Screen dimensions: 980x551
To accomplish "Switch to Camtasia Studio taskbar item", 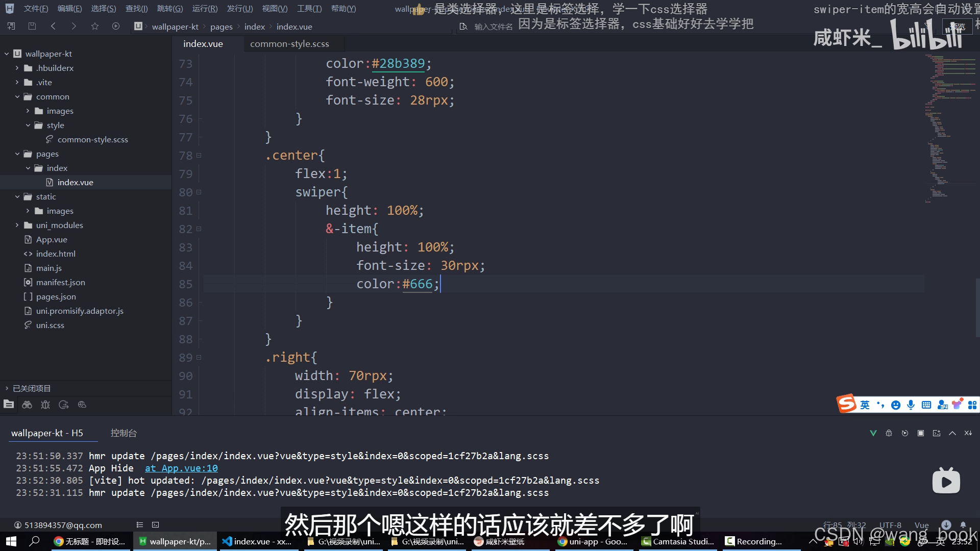I will 678,541.
